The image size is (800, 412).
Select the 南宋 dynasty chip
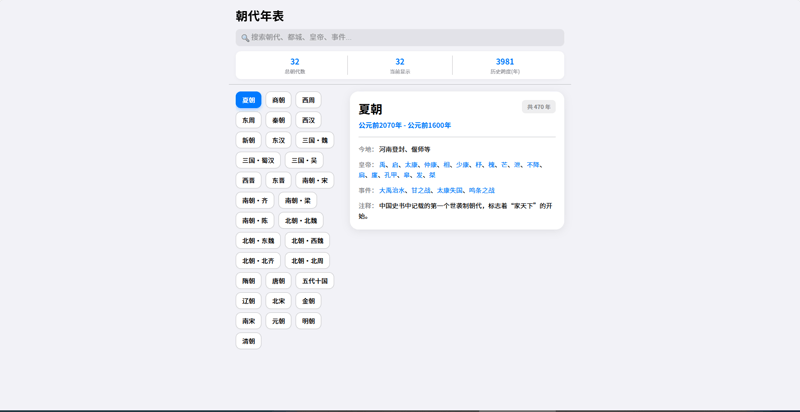click(x=248, y=321)
